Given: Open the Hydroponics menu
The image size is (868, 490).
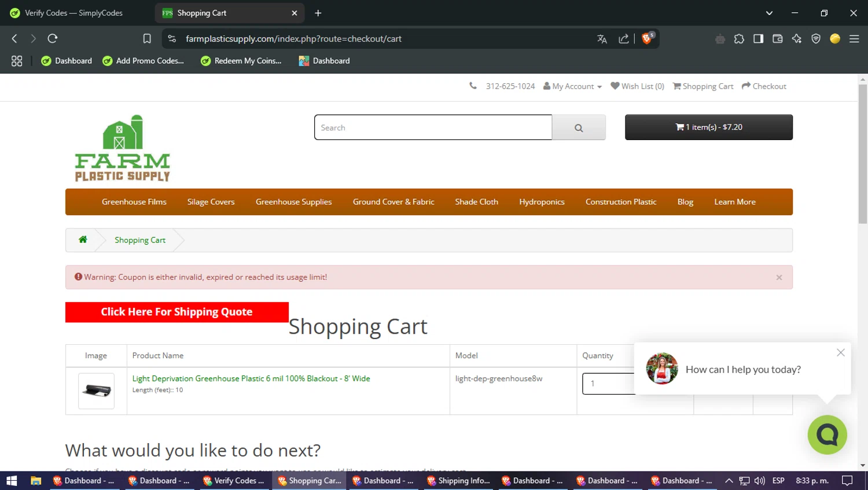Looking at the screenshot, I should point(542,202).
